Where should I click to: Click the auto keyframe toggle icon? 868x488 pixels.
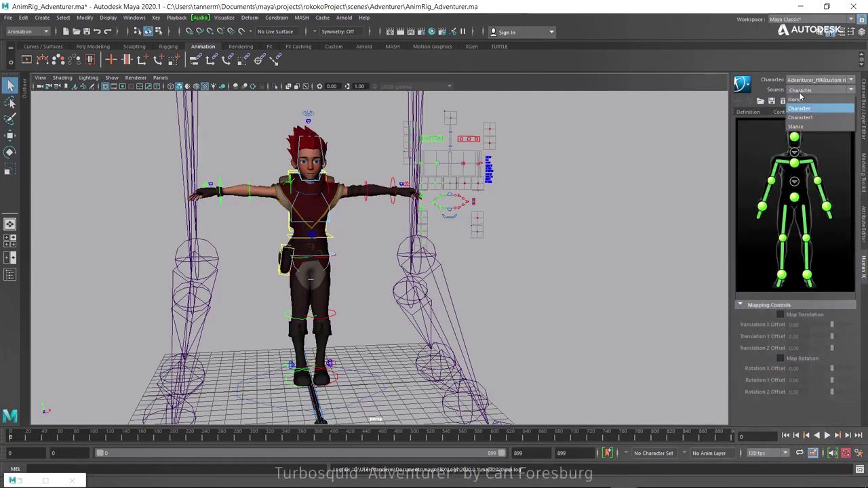click(846, 453)
